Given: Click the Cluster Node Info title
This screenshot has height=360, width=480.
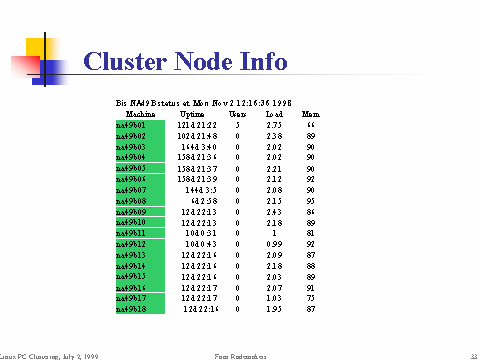Looking at the screenshot, I should click(185, 61).
